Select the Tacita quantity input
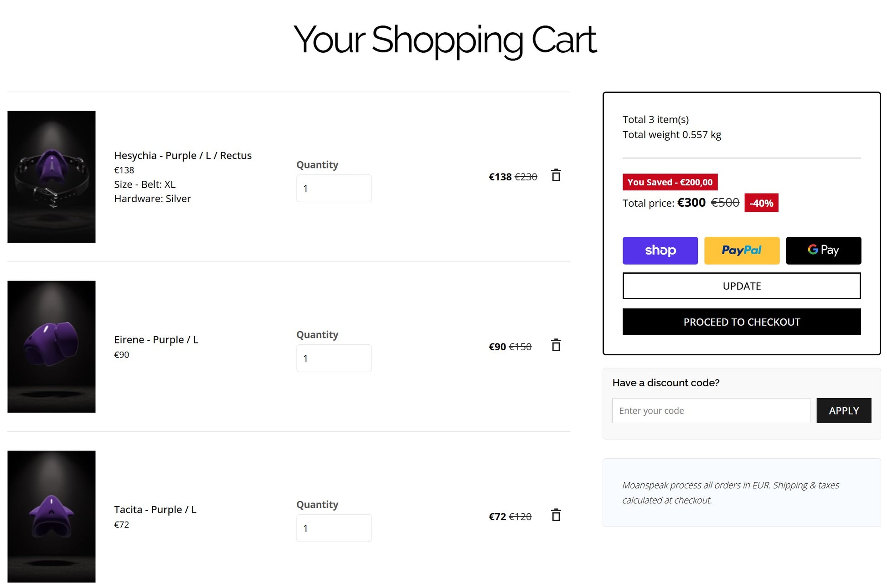The width and height of the screenshot is (887, 588). click(x=334, y=528)
